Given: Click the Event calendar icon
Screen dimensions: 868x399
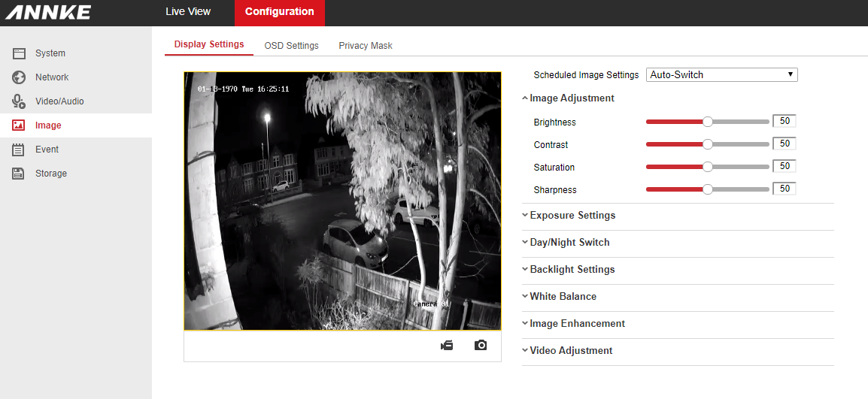Looking at the screenshot, I should [x=20, y=150].
